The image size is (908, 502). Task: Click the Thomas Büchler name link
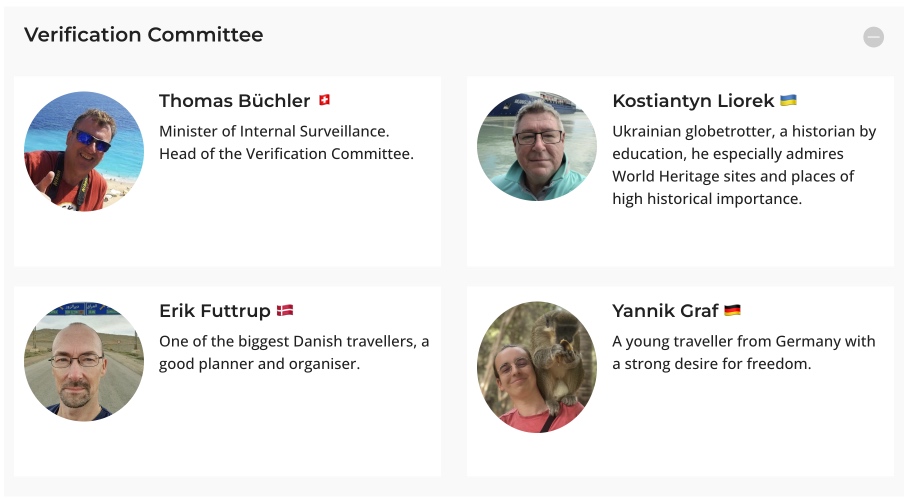point(235,101)
